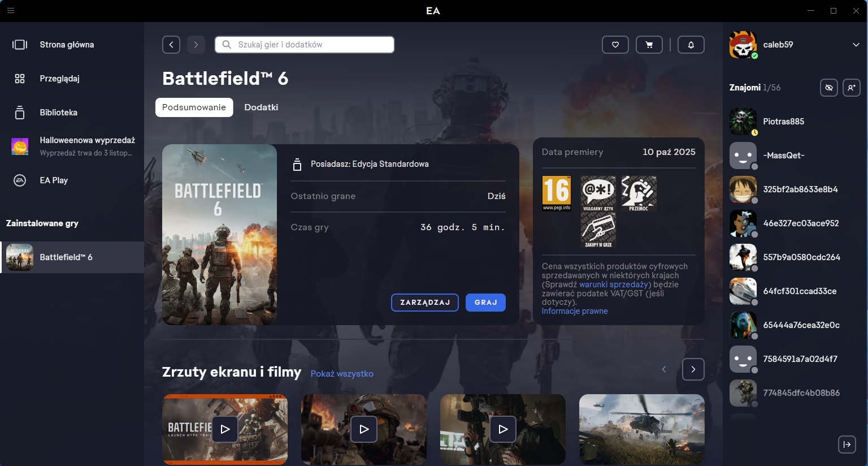Open Biblioteka in the sidebar
The image size is (868, 466).
pos(58,113)
